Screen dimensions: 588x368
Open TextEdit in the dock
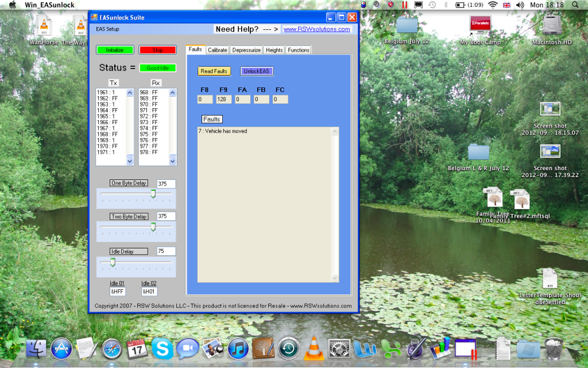tap(87, 348)
